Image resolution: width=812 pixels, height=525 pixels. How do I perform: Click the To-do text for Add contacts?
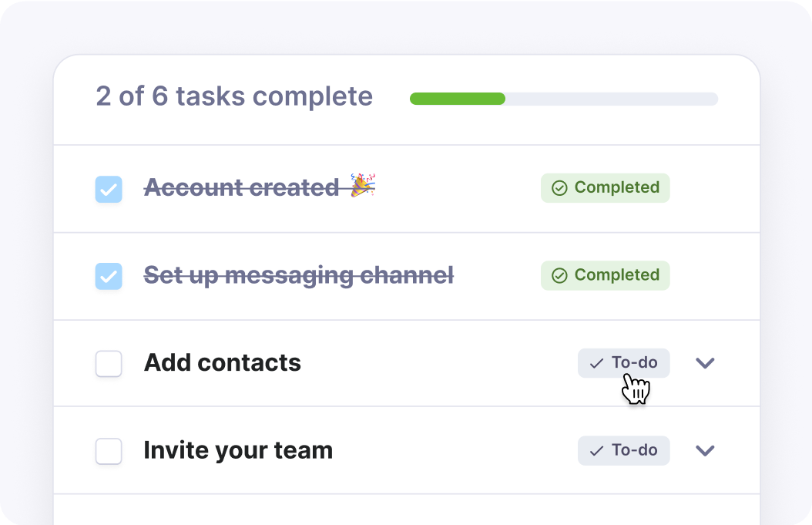(x=634, y=362)
